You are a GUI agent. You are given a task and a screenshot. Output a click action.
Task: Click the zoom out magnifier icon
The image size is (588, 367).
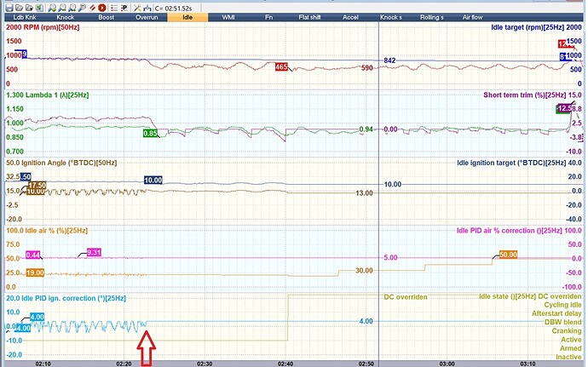[x=62, y=8]
